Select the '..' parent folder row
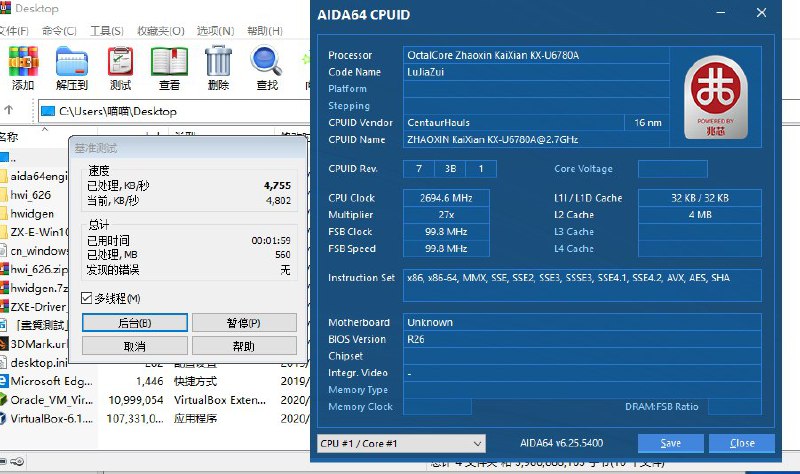The width and height of the screenshot is (800, 474). [x=34, y=158]
